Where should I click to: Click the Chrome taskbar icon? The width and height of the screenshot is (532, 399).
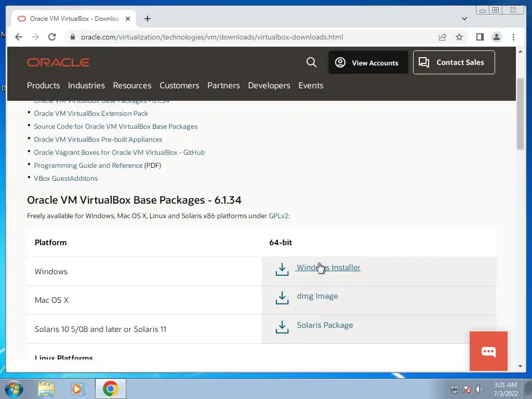tap(111, 389)
